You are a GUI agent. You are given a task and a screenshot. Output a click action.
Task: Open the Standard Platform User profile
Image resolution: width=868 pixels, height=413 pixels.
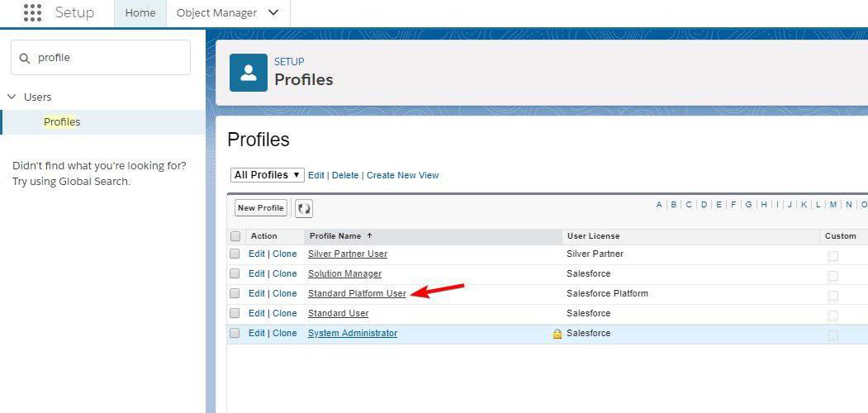pos(357,293)
